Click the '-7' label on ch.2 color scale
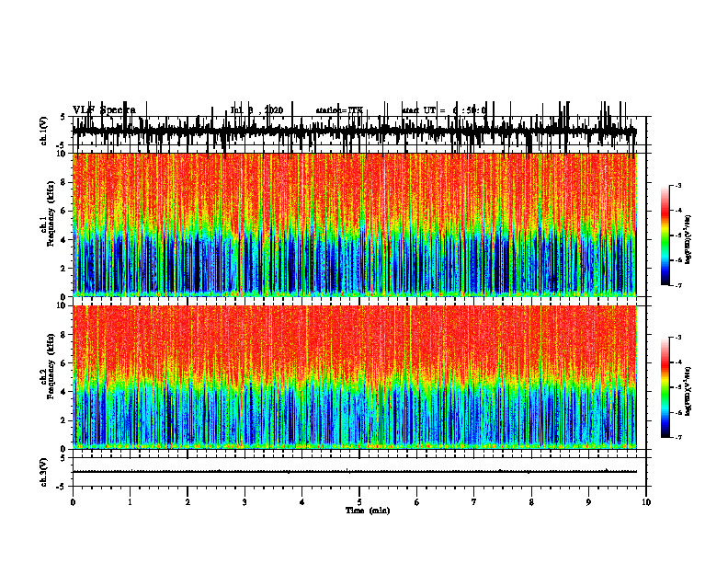 click(x=677, y=438)
